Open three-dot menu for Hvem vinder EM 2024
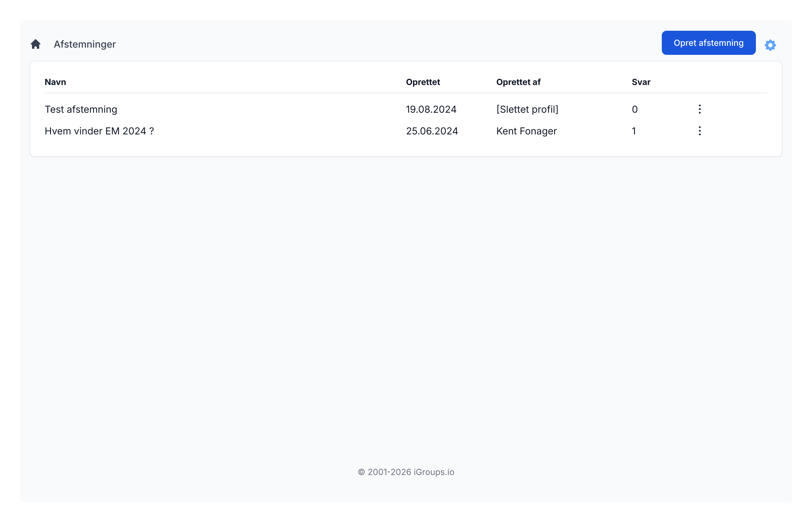This screenshot has height=522, width=812. 699,131
